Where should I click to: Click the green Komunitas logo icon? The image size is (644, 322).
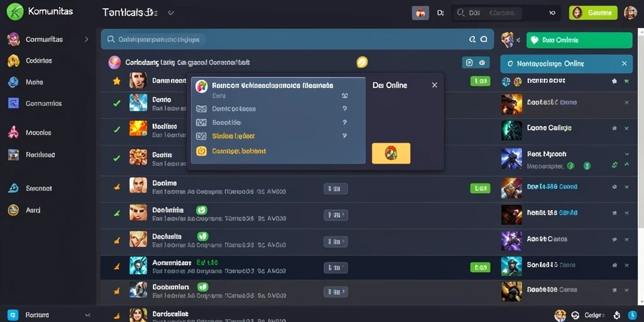pos(15,11)
